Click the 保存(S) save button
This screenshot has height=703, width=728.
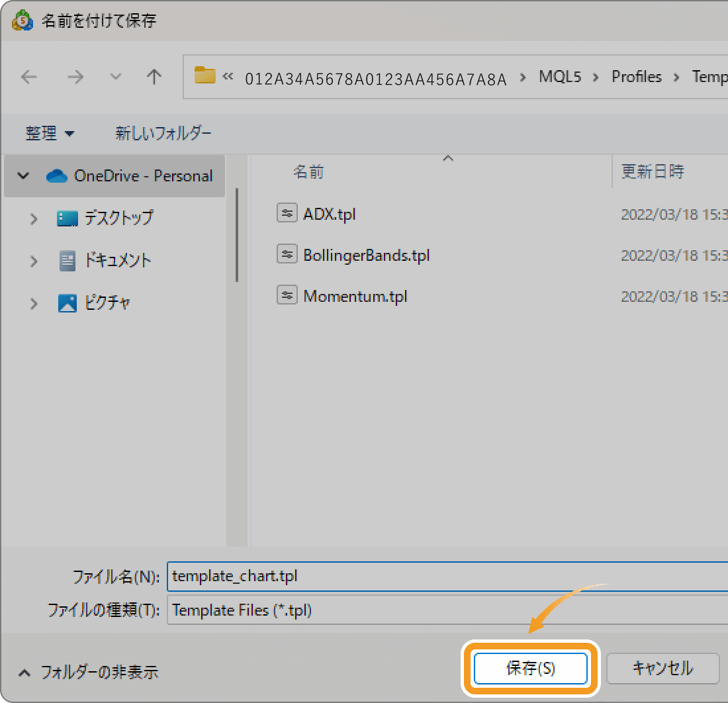coord(531,668)
